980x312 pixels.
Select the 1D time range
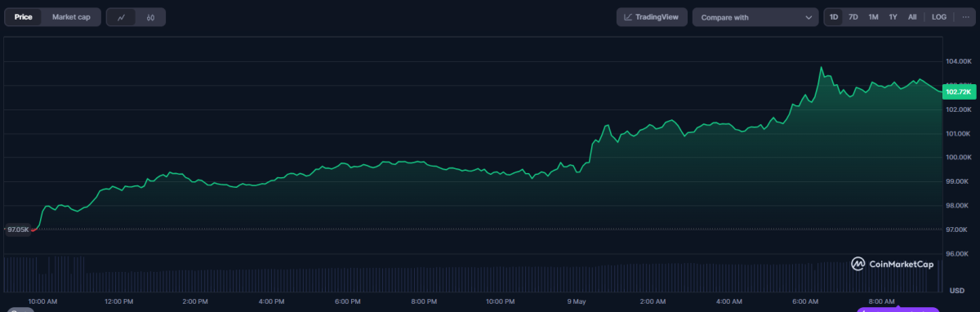point(834,17)
